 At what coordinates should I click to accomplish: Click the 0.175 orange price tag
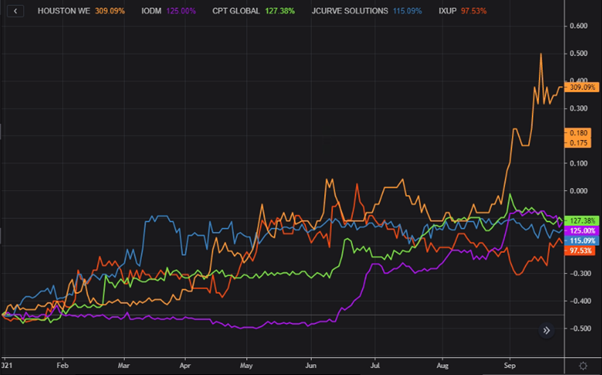coord(578,143)
